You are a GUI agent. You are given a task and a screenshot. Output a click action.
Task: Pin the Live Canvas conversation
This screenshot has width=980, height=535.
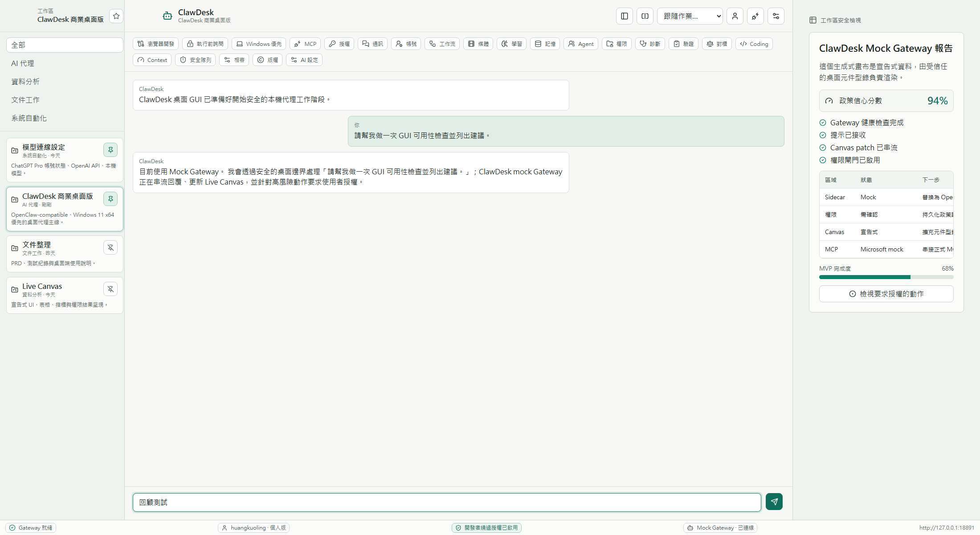point(110,289)
